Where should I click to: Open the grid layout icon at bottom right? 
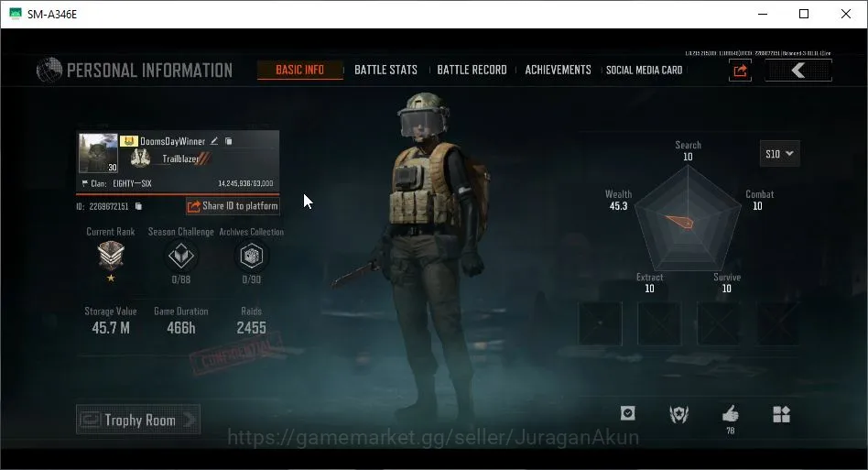pos(781,414)
